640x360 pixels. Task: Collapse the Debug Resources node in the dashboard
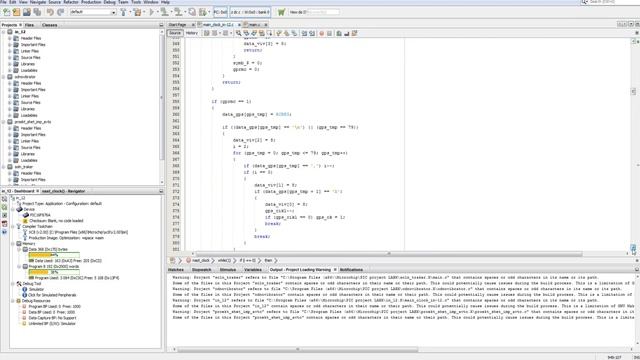click(x=13, y=300)
